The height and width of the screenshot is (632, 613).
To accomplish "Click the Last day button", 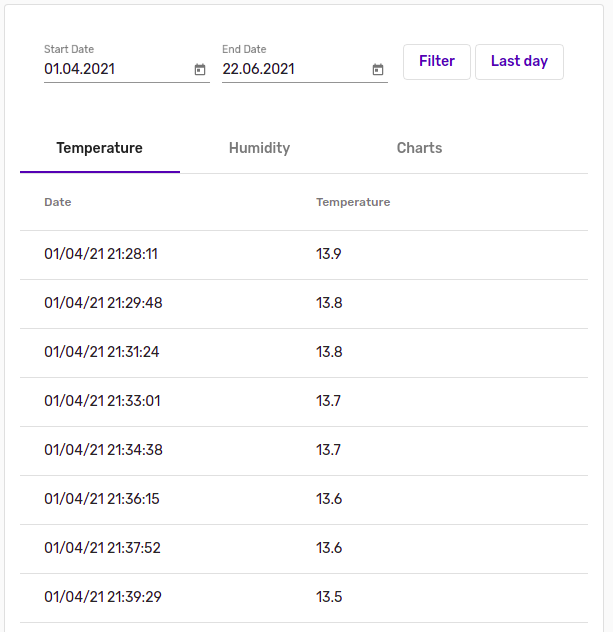I will [x=519, y=62].
